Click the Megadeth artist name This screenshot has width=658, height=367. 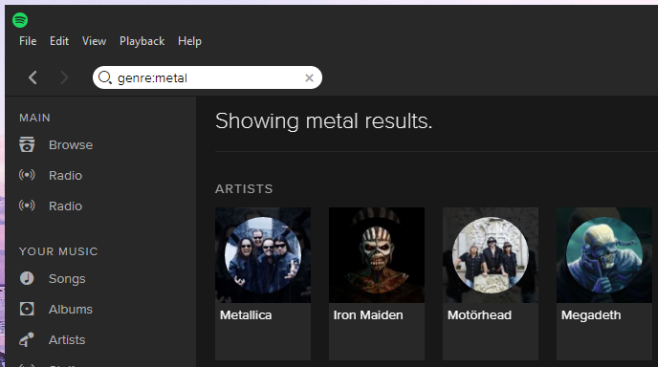coord(591,315)
